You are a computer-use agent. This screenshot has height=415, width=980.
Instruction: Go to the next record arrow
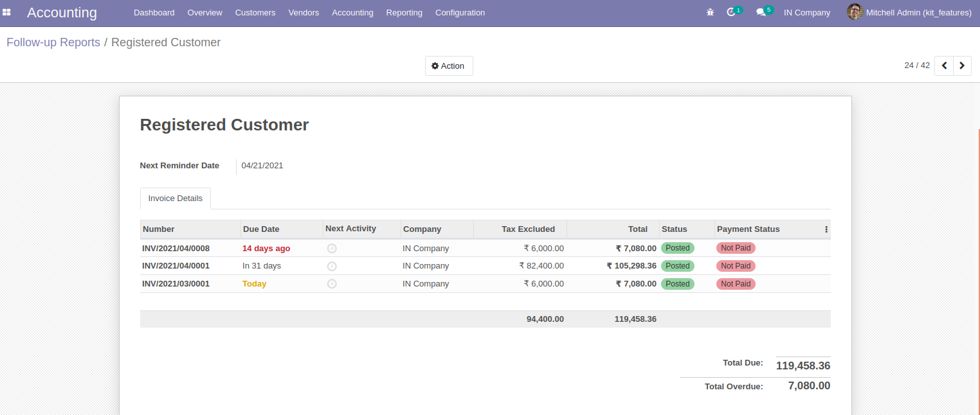962,66
